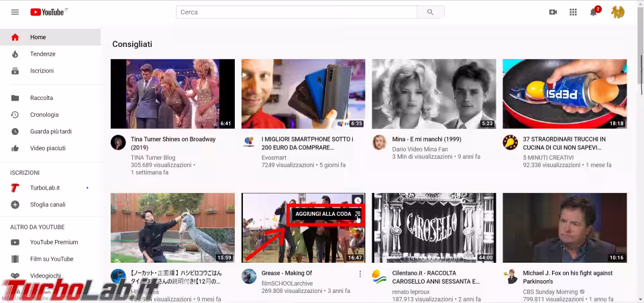Click TINA Turner Blog channel avatar
This screenshot has width=644, height=303.
coord(118,143)
